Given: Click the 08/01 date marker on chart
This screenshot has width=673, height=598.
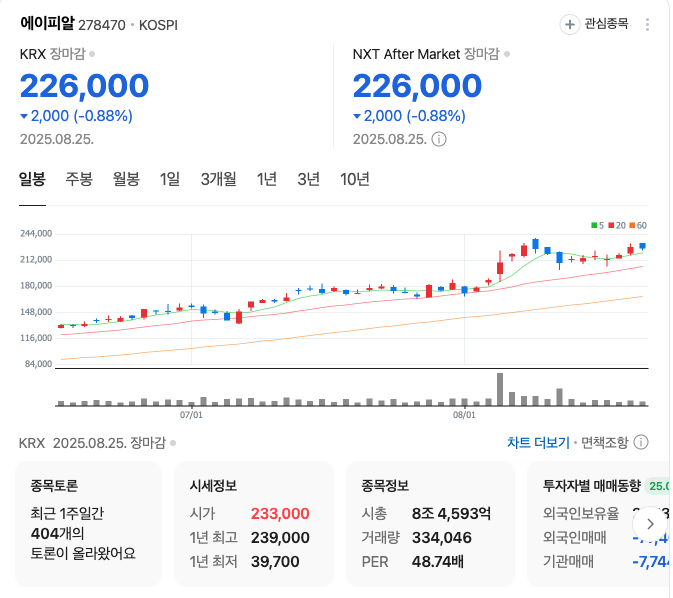Looking at the screenshot, I should (x=464, y=415).
